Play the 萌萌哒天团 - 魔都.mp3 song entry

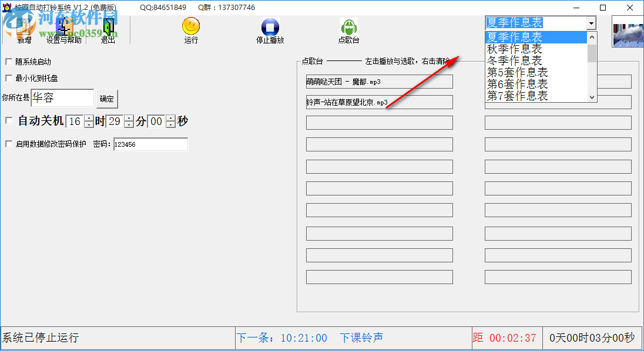point(379,81)
